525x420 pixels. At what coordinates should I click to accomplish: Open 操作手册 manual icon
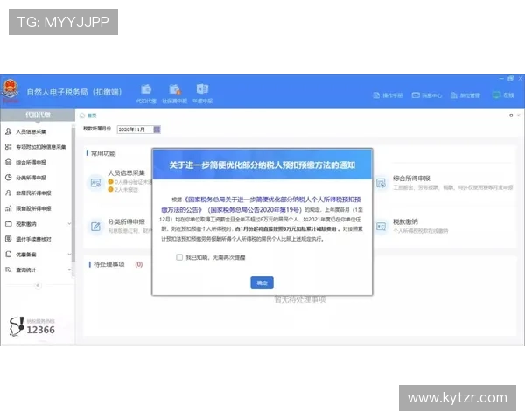point(376,95)
